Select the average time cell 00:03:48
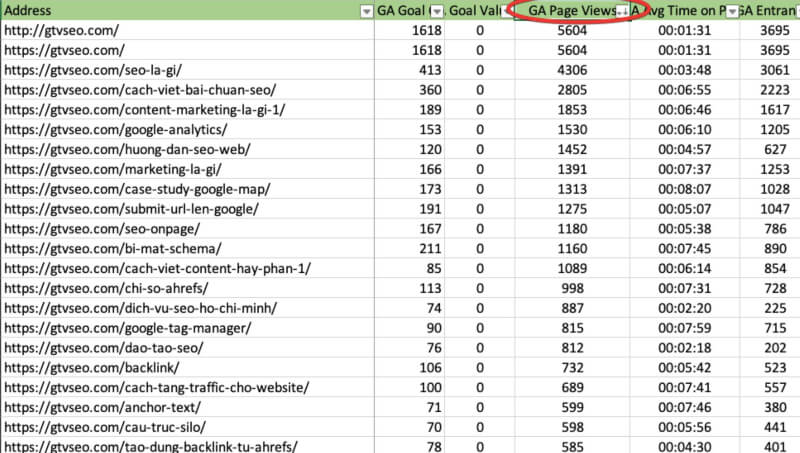Screen dimensions: 800x453 [x=685, y=70]
